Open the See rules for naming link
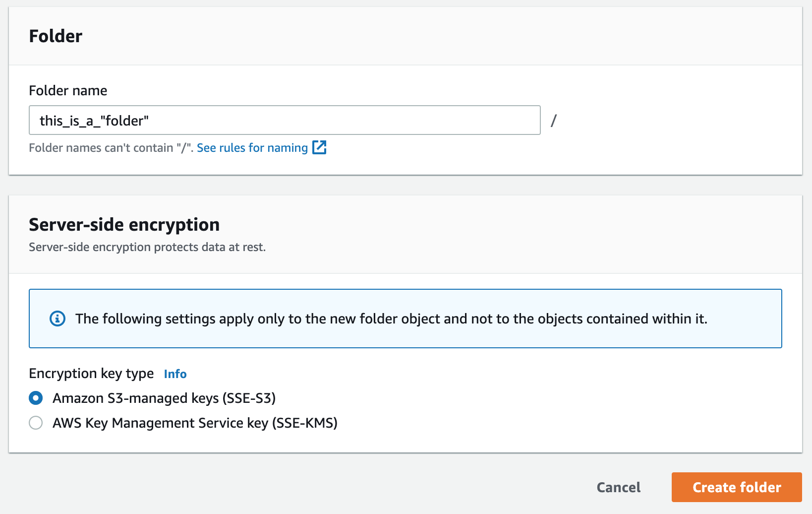 click(x=252, y=148)
